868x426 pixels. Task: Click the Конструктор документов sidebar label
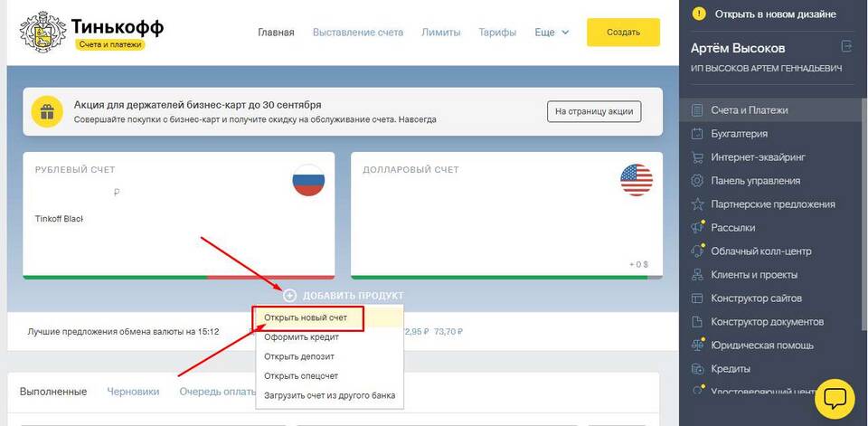[768, 322]
